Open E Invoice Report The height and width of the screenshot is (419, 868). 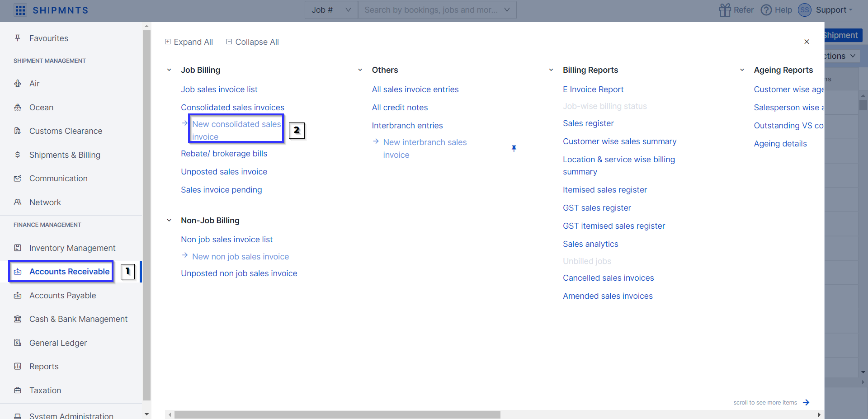(x=593, y=89)
